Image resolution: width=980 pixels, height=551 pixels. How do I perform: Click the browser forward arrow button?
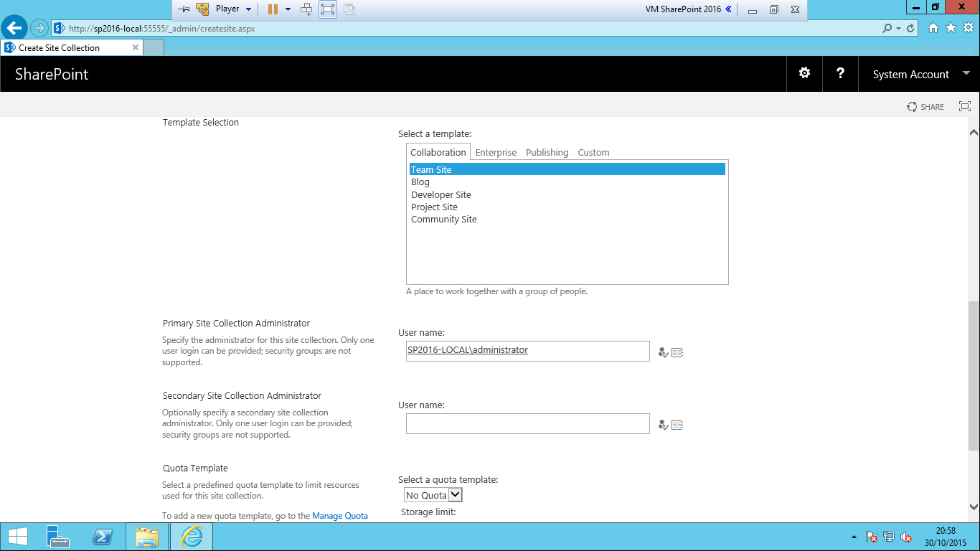coord(39,28)
